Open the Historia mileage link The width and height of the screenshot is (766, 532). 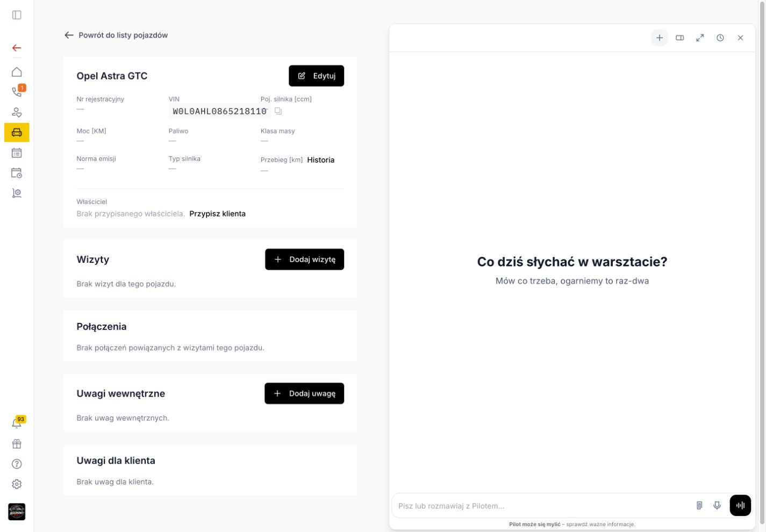[x=321, y=160]
